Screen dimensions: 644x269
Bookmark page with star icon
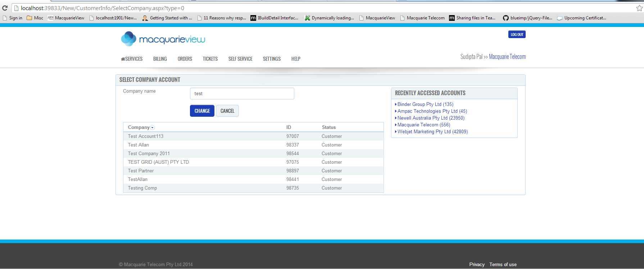639,8
